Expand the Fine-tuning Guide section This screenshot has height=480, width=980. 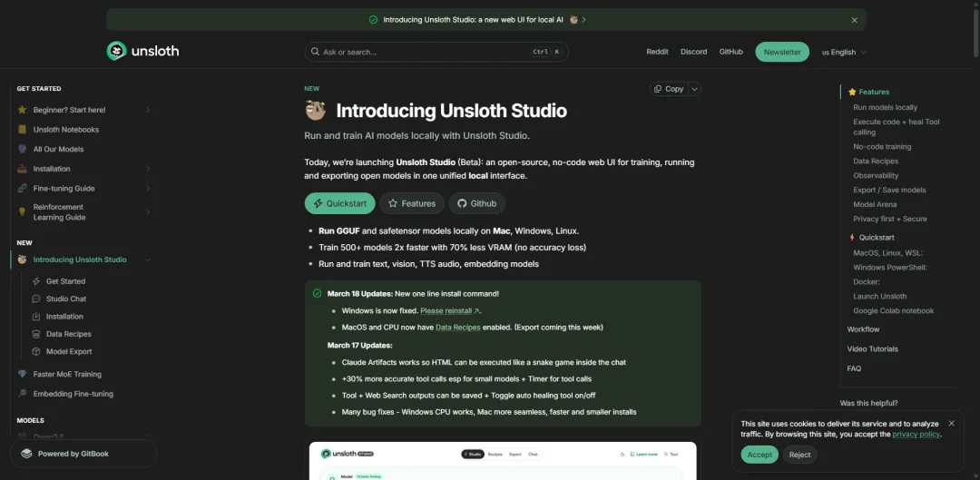(x=148, y=189)
